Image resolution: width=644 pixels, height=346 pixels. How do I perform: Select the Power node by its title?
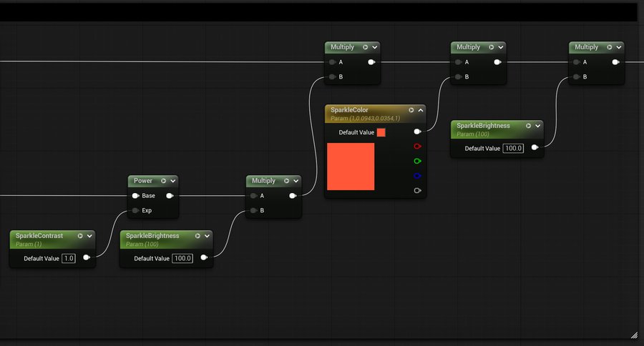(143, 181)
